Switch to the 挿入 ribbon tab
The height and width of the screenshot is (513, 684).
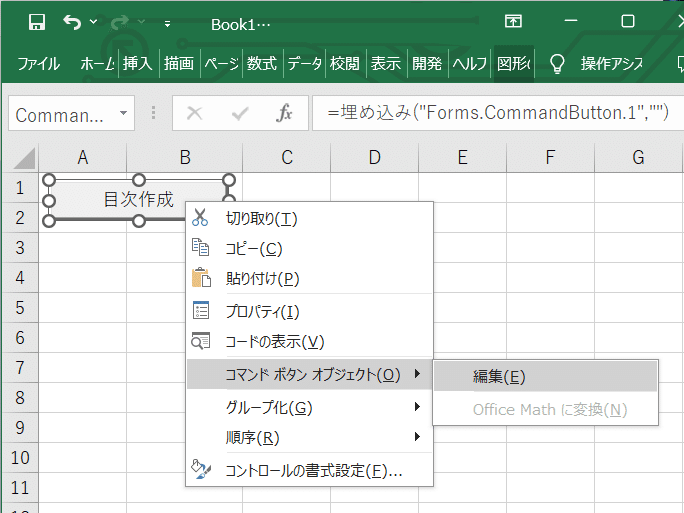pyautogui.click(x=138, y=64)
